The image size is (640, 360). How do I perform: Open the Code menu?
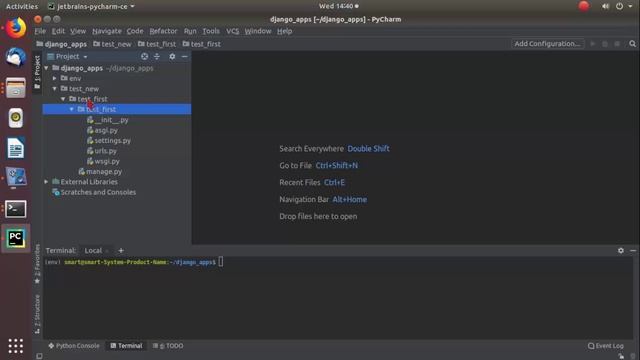(x=135, y=31)
